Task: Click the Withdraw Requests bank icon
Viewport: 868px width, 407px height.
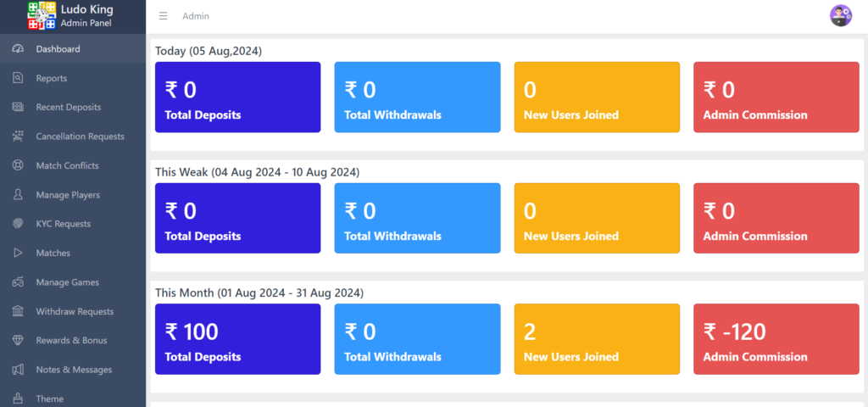Action: [18, 311]
